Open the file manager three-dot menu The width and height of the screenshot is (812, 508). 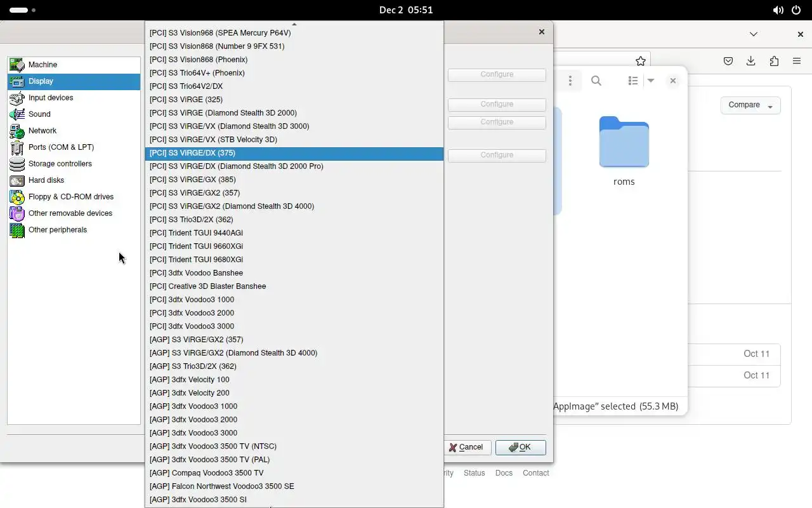(x=570, y=81)
